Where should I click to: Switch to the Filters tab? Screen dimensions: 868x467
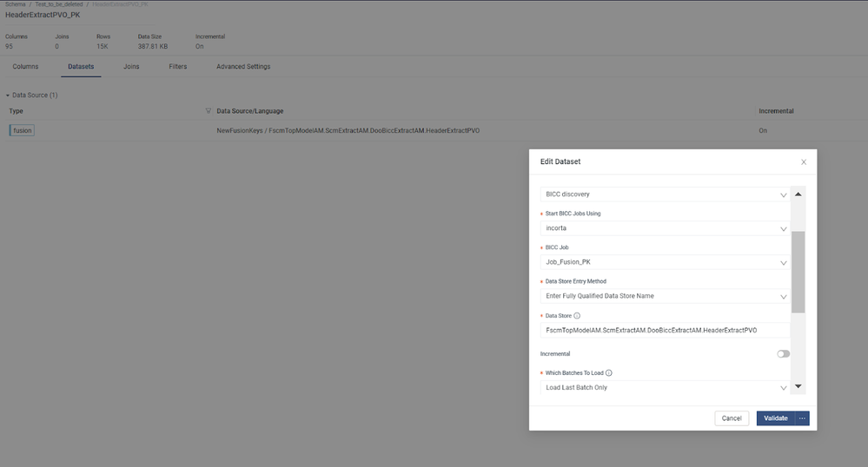[178, 66]
